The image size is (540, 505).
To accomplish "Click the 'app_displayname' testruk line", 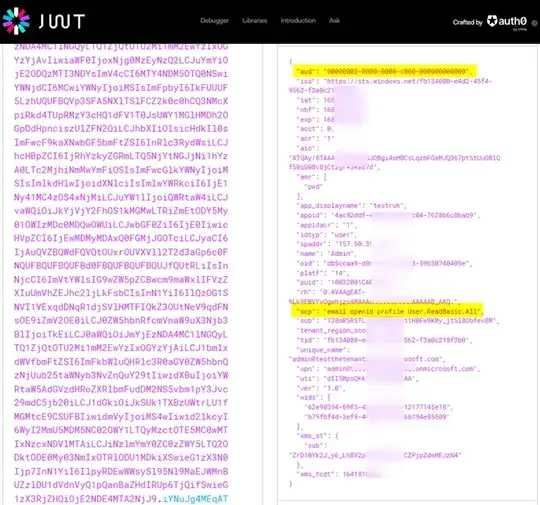I will (351, 206).
